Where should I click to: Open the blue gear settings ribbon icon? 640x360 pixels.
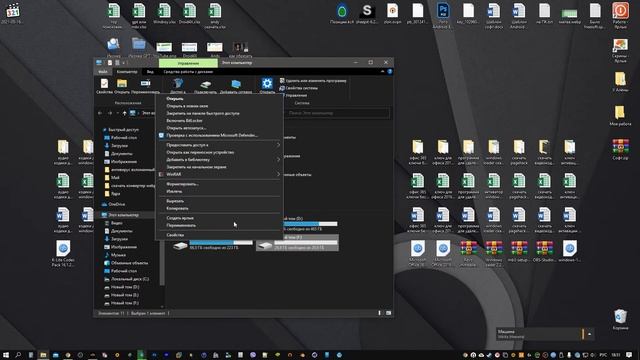267,86
